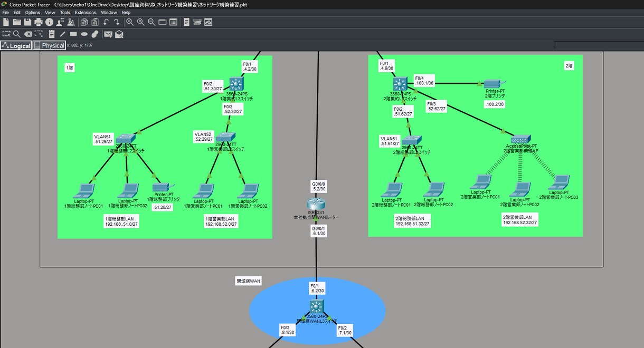644x348 pixels.
Task: Open the Edit menu
Action: 17,12
